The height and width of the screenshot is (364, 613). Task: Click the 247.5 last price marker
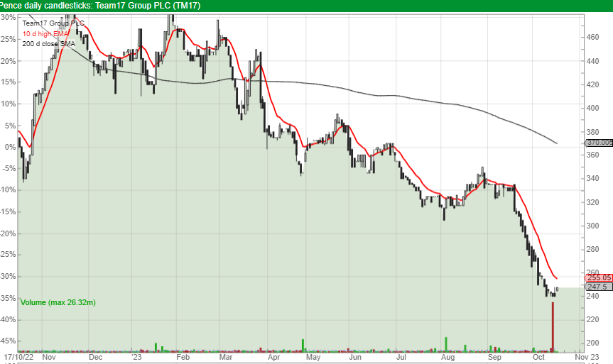(x=598, y=287)
